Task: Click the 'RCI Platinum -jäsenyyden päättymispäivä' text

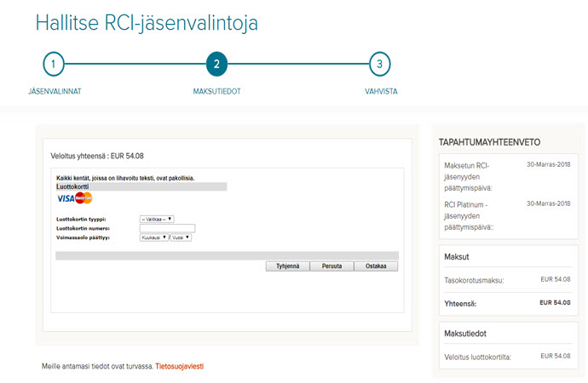Action: point(469,216)
